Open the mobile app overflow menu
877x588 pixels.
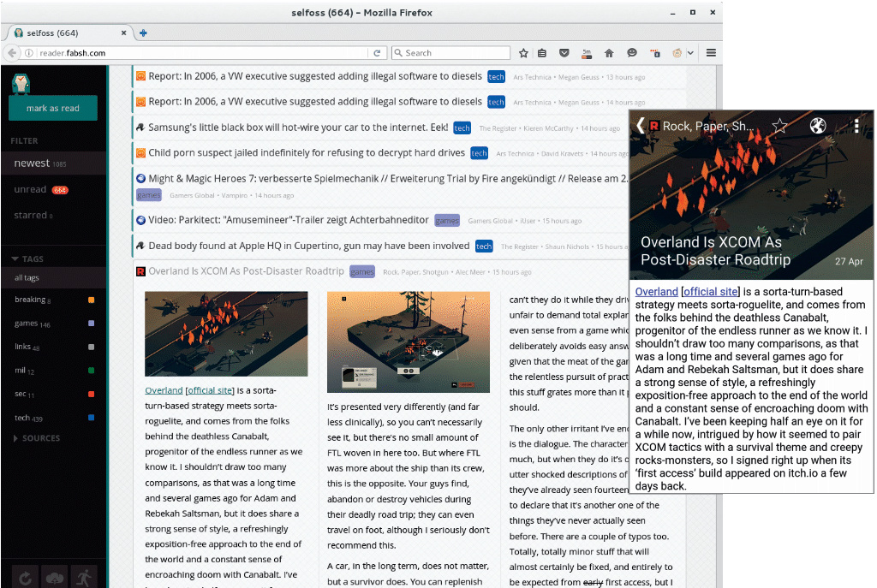pyautogui.click(x=856, y=126)
